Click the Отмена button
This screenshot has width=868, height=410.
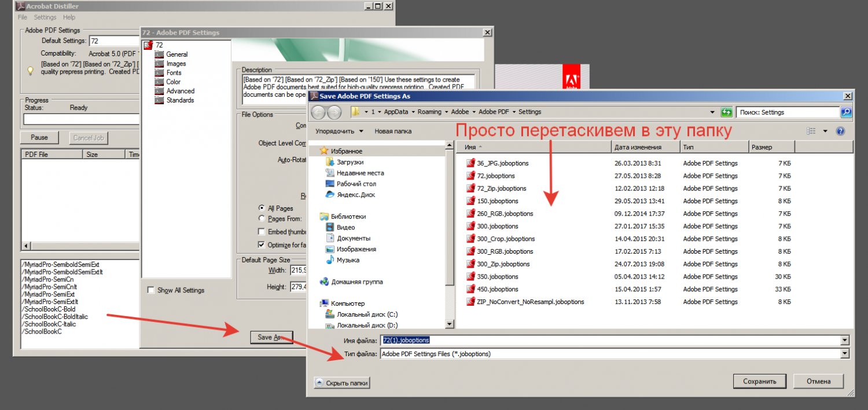(x=819, y=382)
